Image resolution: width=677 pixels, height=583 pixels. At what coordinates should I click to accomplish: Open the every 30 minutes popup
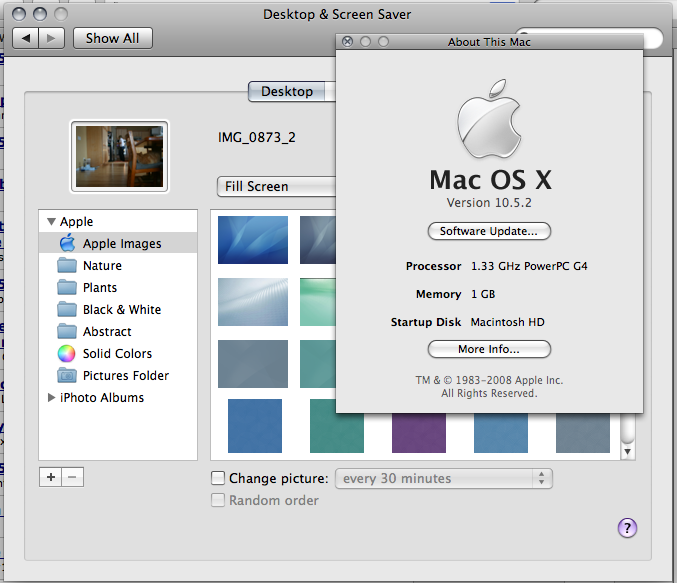[x=444, y=478]
